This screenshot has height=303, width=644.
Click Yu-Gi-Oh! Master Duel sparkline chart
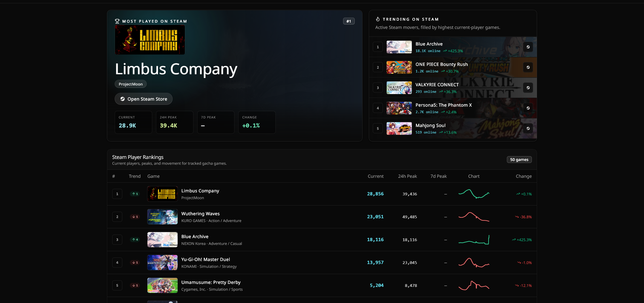click(474, 263)
